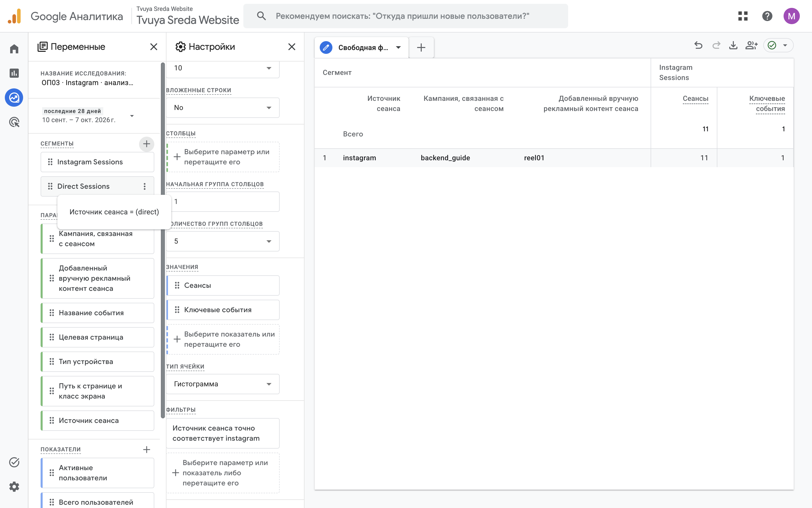Select the Название события dimension
Viewport: 812px width, 508px height.
tap(97, 313)
